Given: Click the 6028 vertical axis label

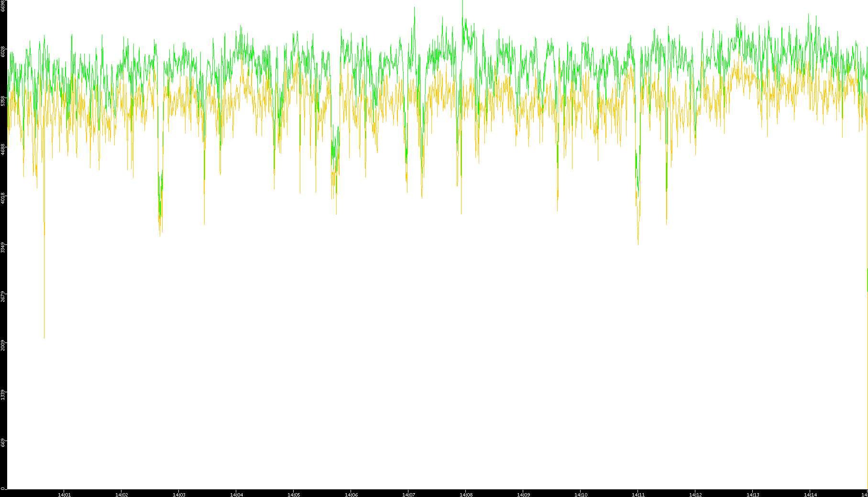Looking at the screenshot, I should 3,51.
